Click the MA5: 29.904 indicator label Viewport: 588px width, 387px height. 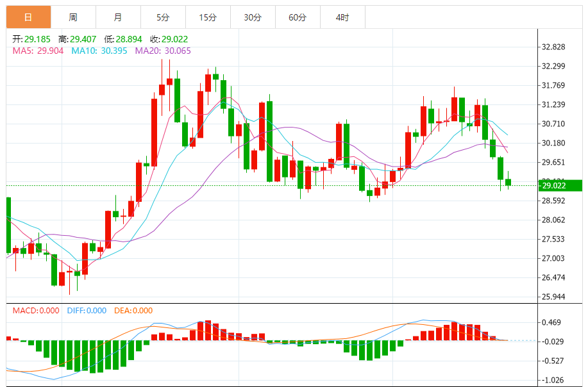pyautogui.click(x=38, y=51)
